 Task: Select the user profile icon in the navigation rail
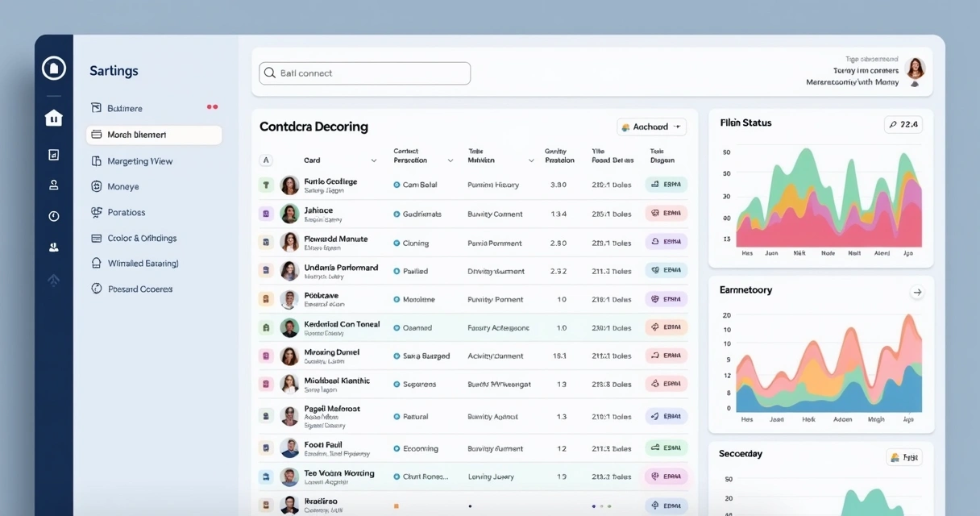[x=53, y=185]
